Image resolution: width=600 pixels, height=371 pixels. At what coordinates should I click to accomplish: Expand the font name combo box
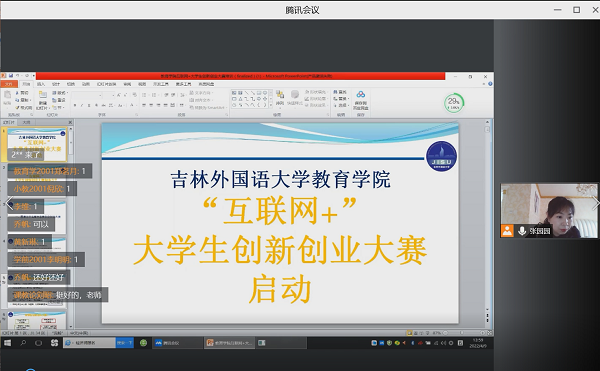pos(101,95)
